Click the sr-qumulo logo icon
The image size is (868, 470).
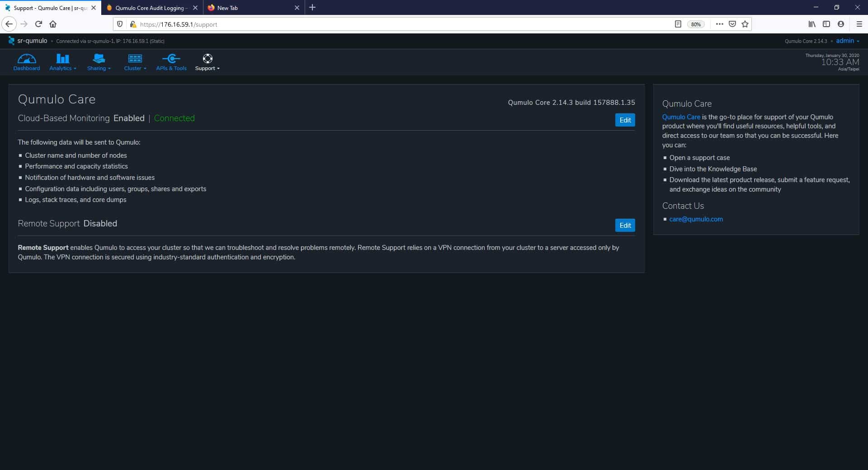(11, 41)
